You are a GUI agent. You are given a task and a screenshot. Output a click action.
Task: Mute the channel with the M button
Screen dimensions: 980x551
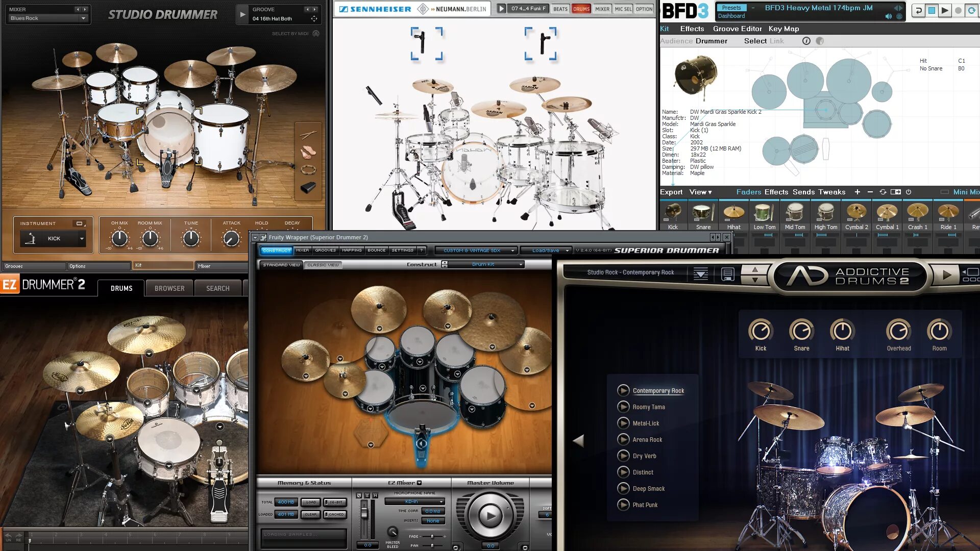click(375, 495)
